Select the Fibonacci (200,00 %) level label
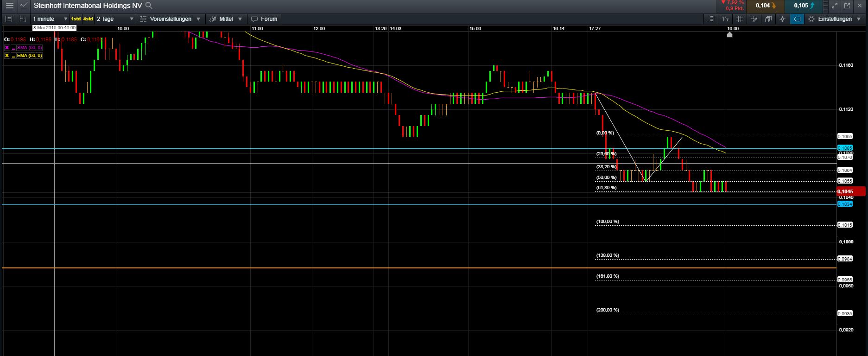 pyautogui.click(x=608, y=310)
